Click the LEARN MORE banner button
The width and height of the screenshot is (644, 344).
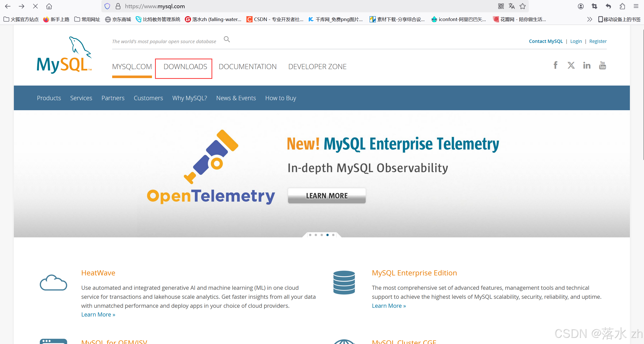tap(327, 196)
